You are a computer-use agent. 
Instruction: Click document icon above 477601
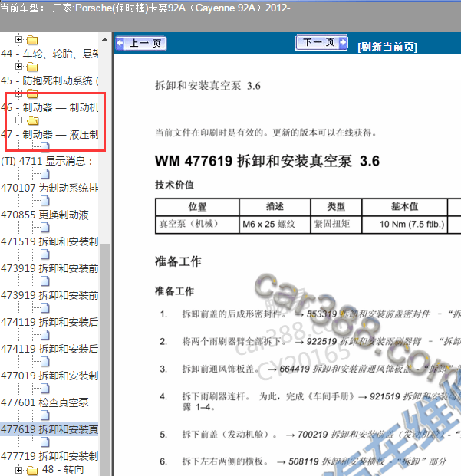point(45,389)
